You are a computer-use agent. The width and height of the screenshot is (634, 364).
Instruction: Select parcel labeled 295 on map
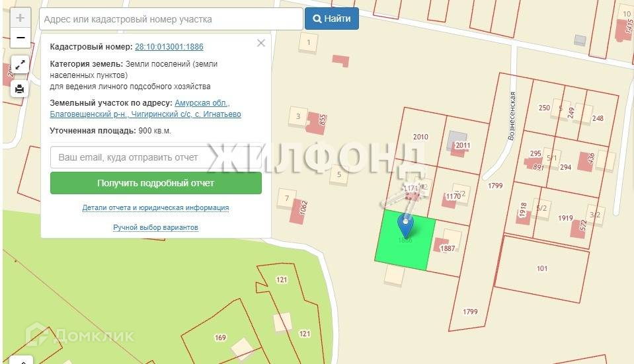tap(535, 153)
